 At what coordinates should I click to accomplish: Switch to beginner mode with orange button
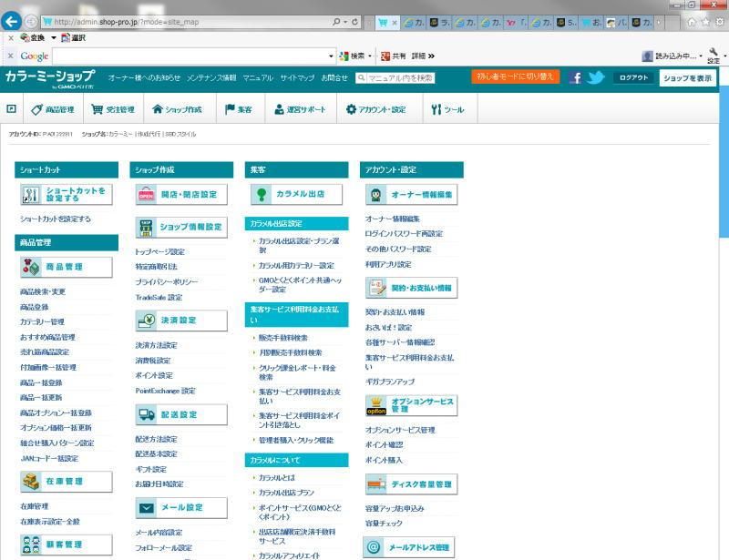[x=515, y=77]
